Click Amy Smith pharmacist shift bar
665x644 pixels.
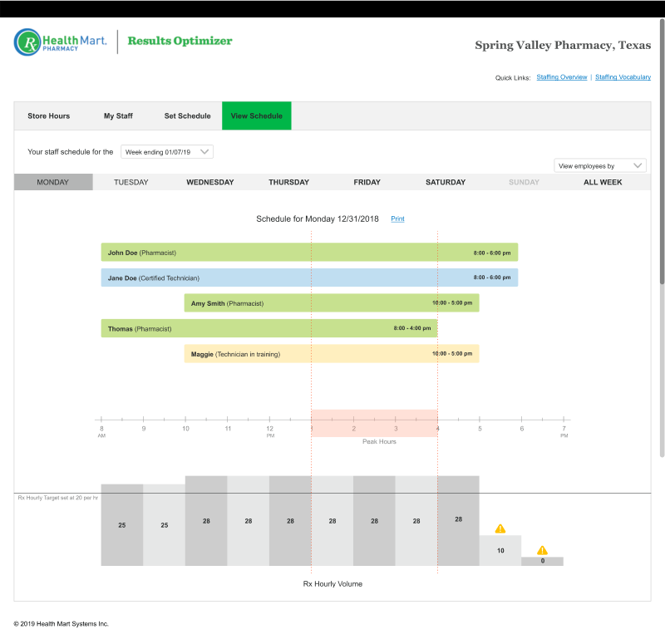point(332,303)
